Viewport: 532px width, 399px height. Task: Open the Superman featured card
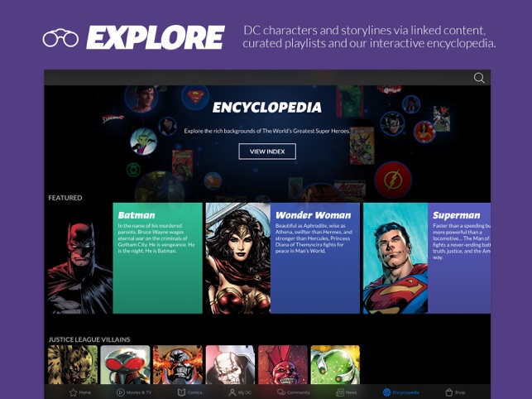[427, 258]
